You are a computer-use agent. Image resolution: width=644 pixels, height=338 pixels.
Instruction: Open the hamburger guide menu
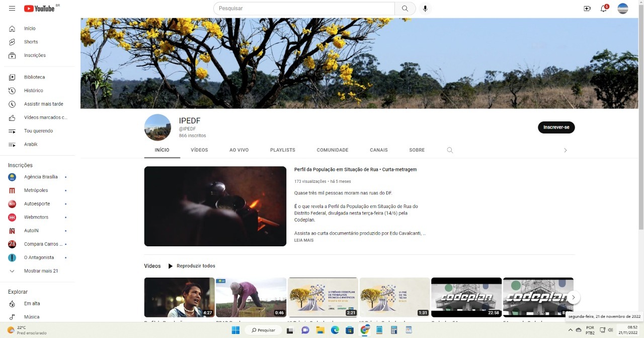(12, 8)
